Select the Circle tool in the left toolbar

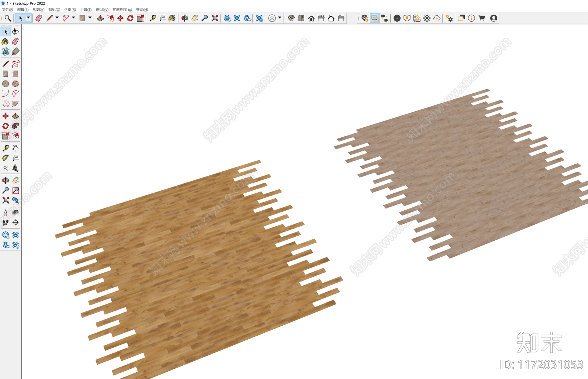6,84
